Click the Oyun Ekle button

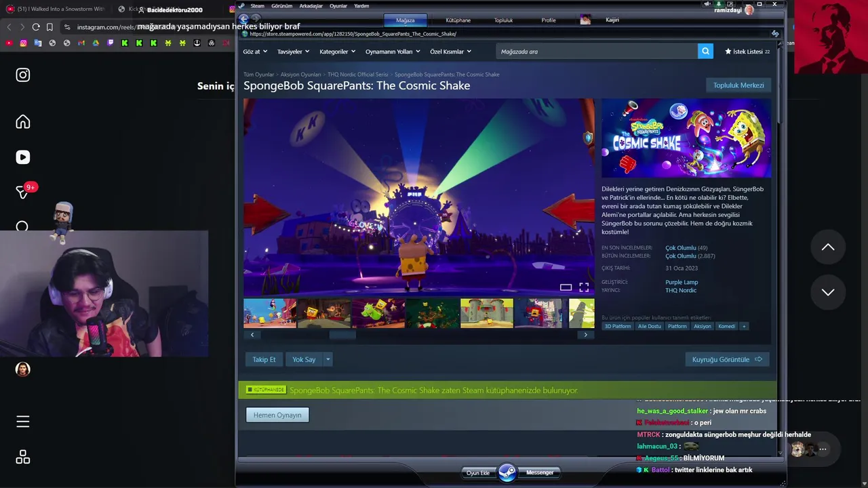tap(478, 472)
